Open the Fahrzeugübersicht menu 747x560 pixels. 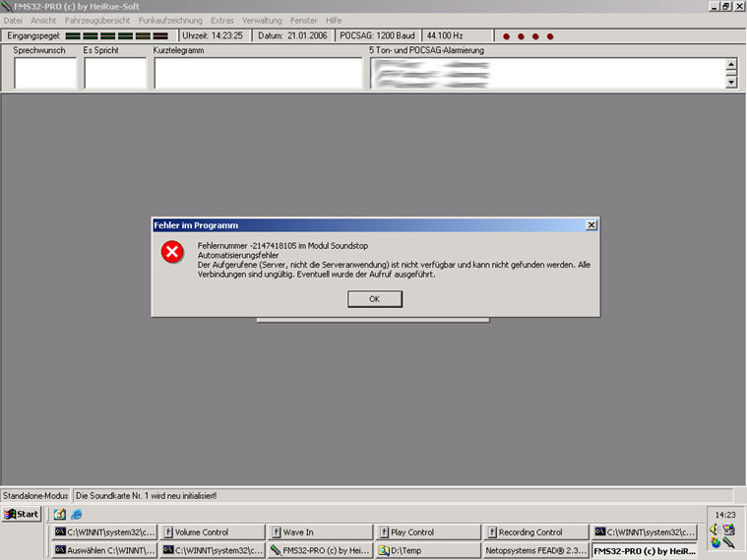click(97, 21)
